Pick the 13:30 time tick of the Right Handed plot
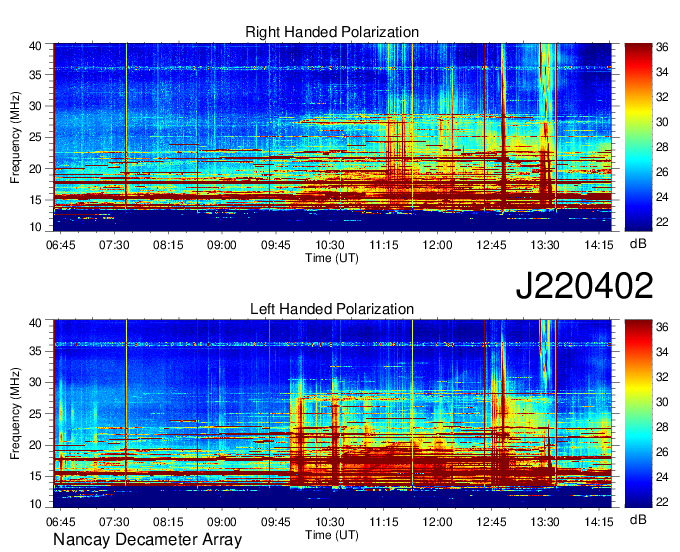This screenshot has height=552, width=680. tap(545, 245)
